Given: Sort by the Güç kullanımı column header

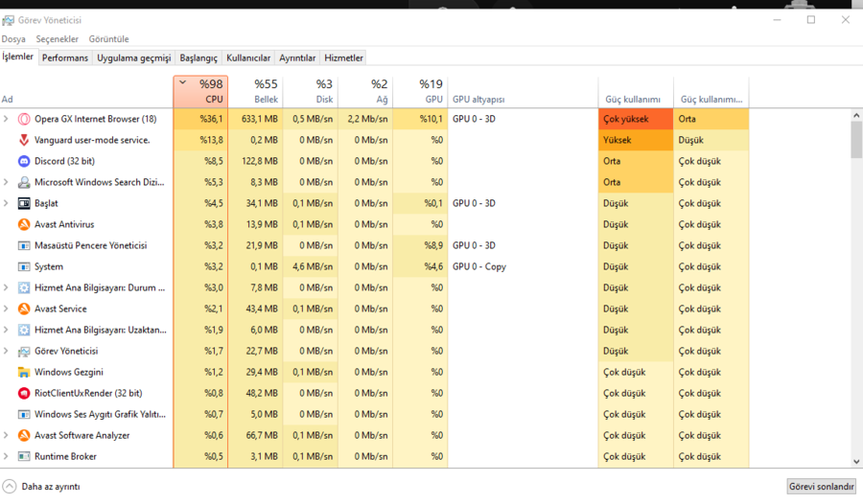Looking at the screenshot, I should pos(636,91).
